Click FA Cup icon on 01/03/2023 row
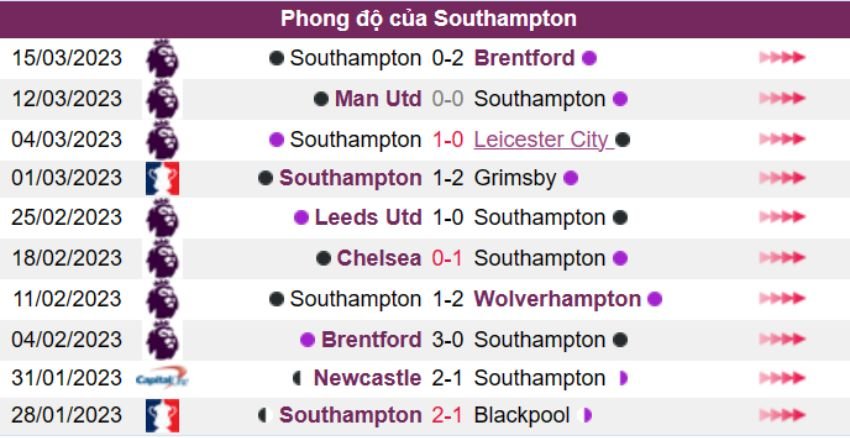The height and width of the screenshot is (438, 850). click(162, 178)
